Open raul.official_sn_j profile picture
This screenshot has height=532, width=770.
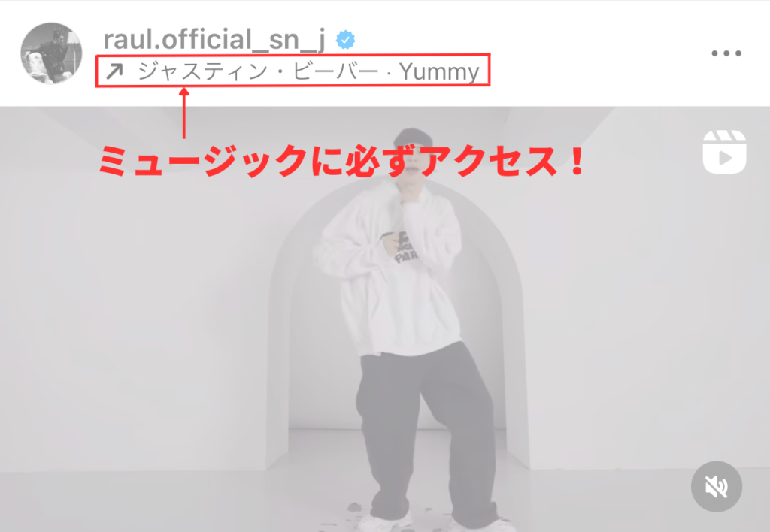pos(52,53)
